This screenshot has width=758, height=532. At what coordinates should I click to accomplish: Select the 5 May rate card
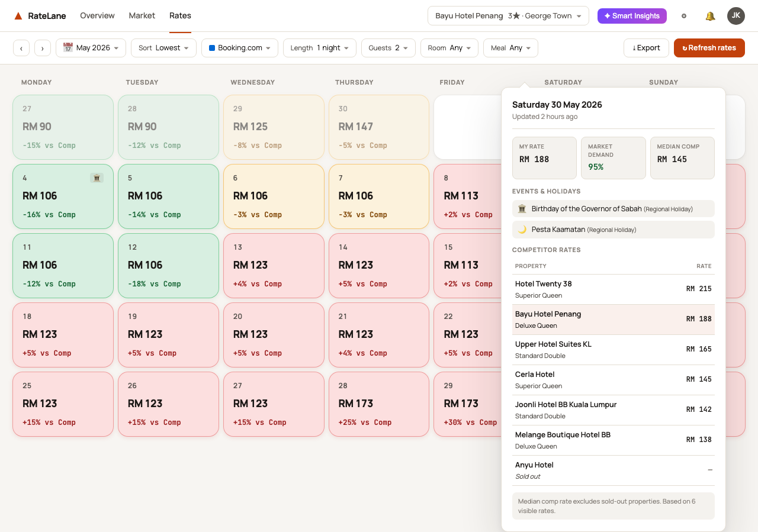[x=168, y=196]
